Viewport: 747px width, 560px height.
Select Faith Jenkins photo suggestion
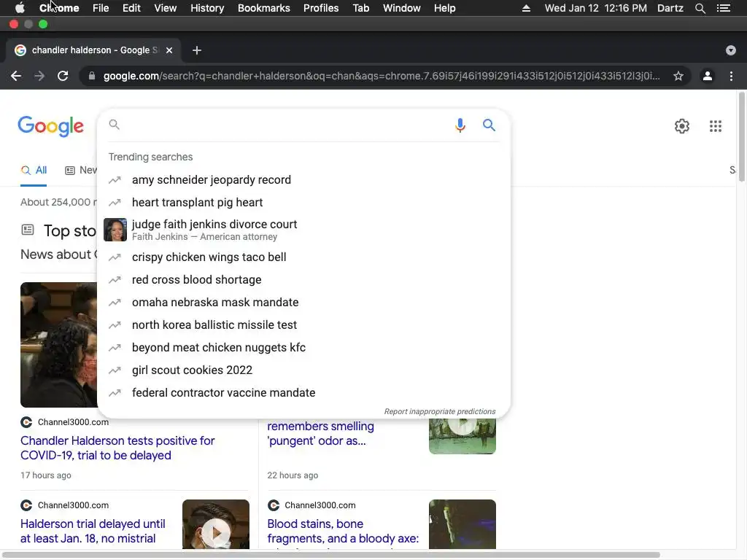coord(115,230)
